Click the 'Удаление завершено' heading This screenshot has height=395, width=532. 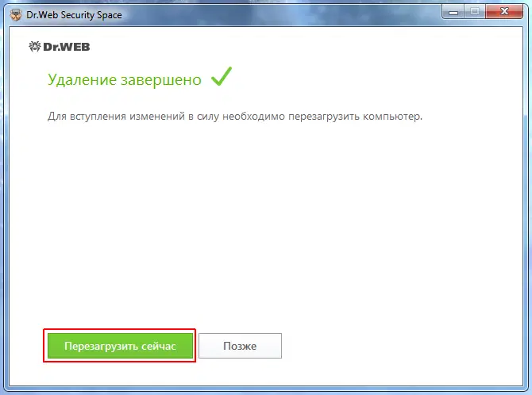[x=125, y=79]
